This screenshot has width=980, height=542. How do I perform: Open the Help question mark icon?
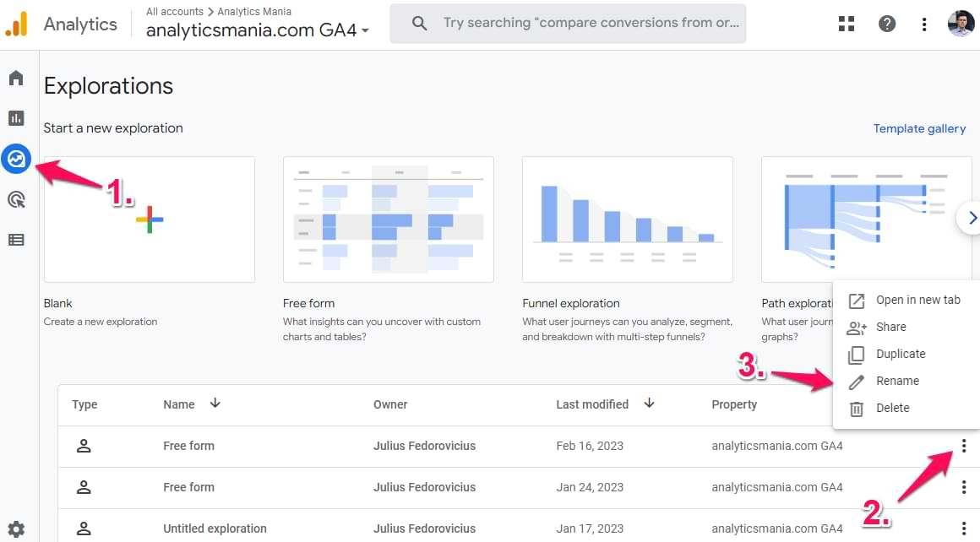pos(887,24)
